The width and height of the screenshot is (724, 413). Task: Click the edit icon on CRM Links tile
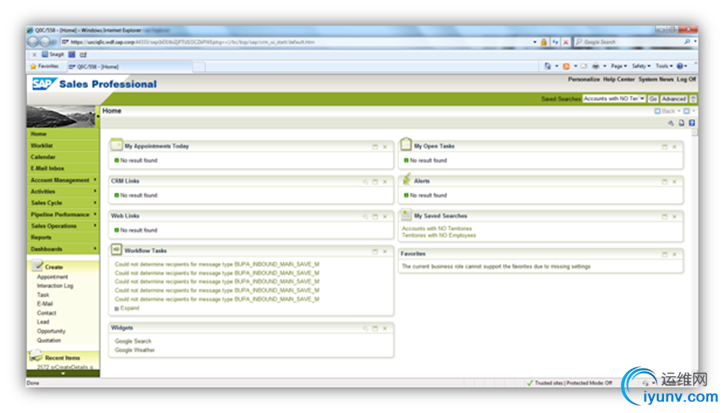365,182
